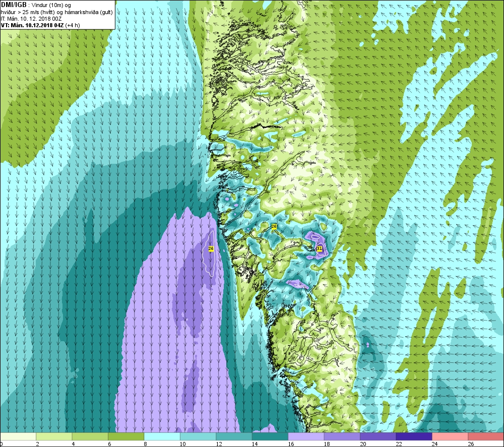The width and height of the screenshot is (504, 447).
Task: Pick the 0–2 m/s palest legend swatch
Action: pyautogui.click(x=18, y=436)
